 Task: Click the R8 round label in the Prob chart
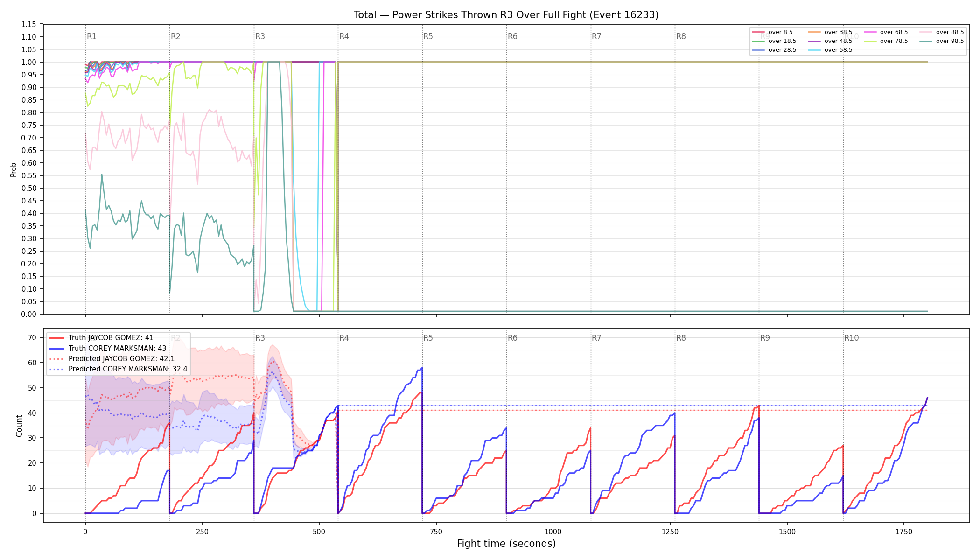pyautogui.click(x=681, y=36)
